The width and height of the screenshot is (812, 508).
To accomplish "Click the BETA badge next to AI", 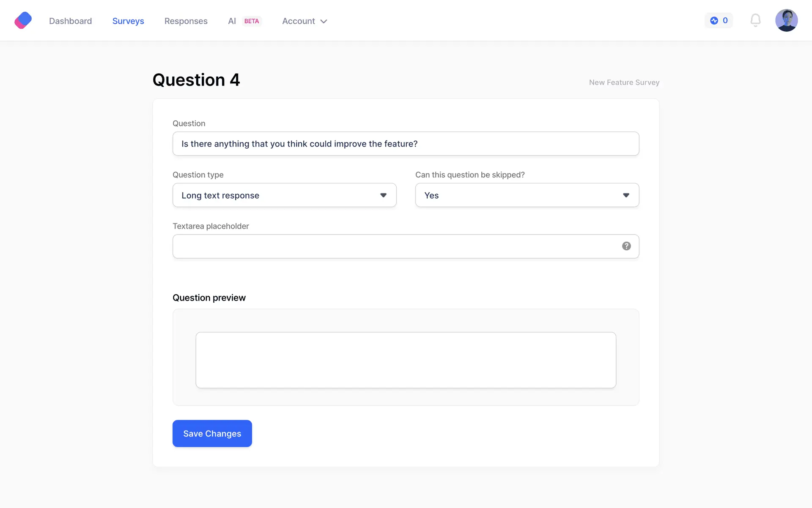I will [x=252, y=21].
